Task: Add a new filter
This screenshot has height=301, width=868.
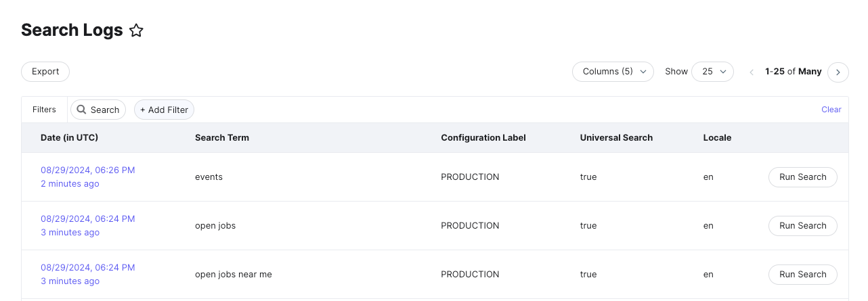Action: pos(165,110)
